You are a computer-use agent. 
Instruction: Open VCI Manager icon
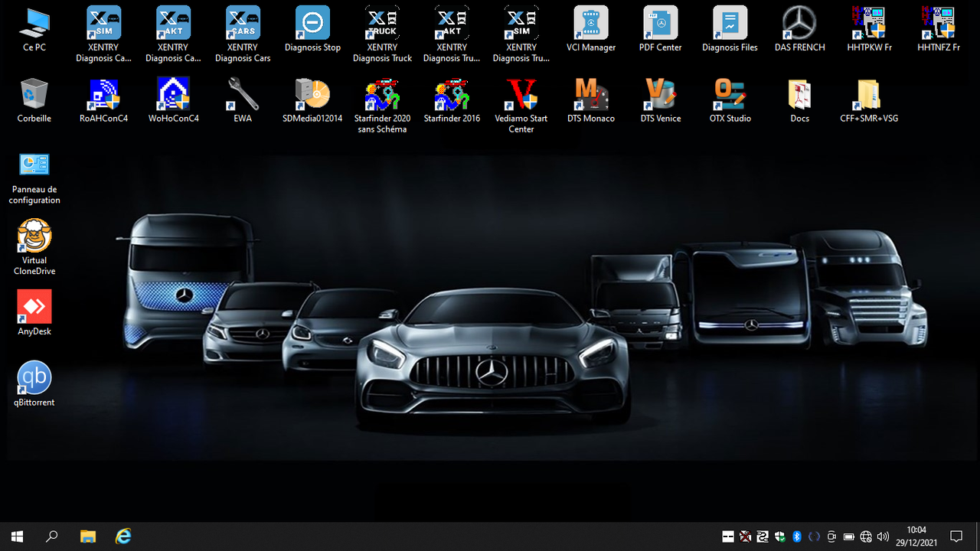(x=591, y=30)
